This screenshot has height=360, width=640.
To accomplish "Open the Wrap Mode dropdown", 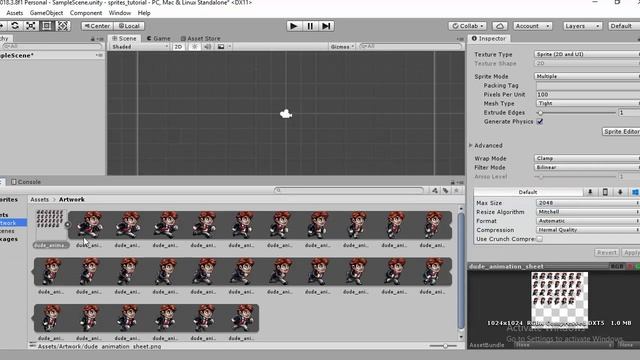I will [587, 158].
